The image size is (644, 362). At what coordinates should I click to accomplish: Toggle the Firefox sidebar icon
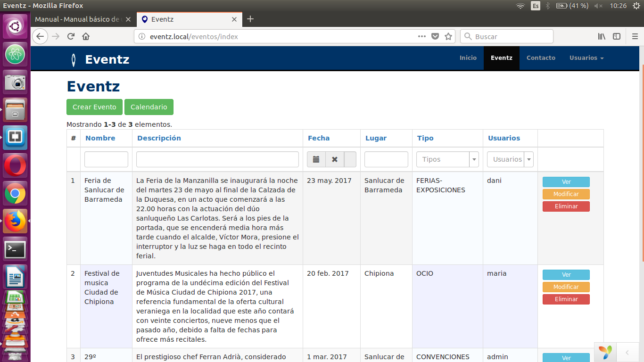617,36
